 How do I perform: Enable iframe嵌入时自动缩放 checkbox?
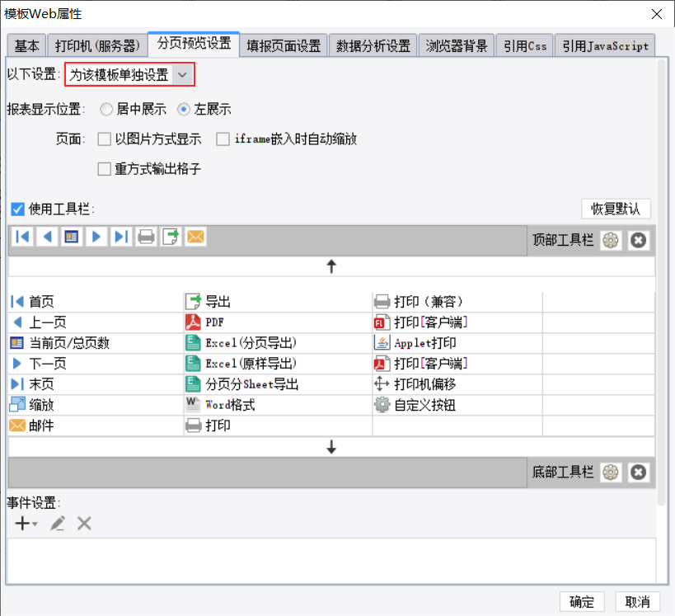[223, 139]
